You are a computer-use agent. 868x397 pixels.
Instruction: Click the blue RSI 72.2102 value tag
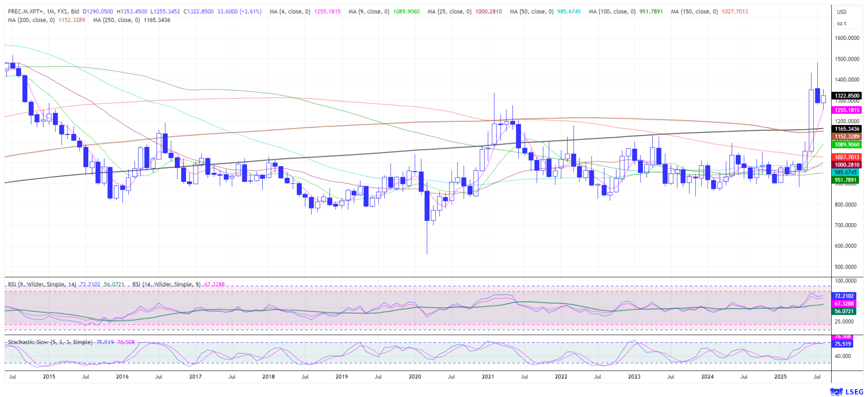coord(844,296)
